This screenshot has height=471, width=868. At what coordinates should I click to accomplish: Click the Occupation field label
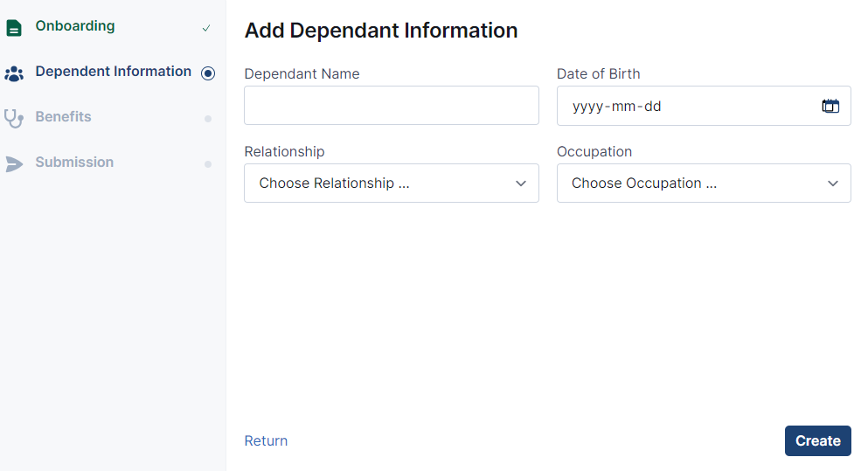(594, 152)
